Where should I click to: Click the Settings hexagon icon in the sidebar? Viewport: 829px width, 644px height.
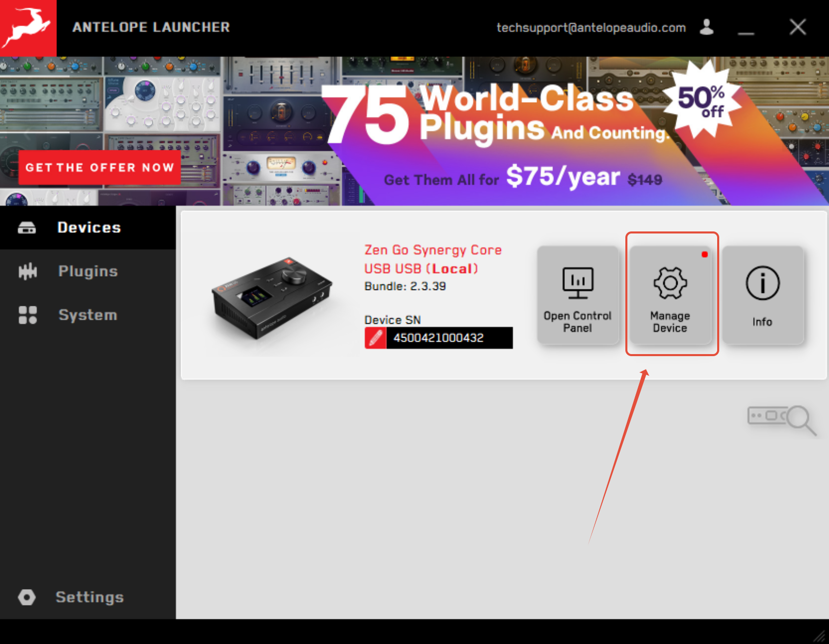pyautogui.click(x=27, y=597)
